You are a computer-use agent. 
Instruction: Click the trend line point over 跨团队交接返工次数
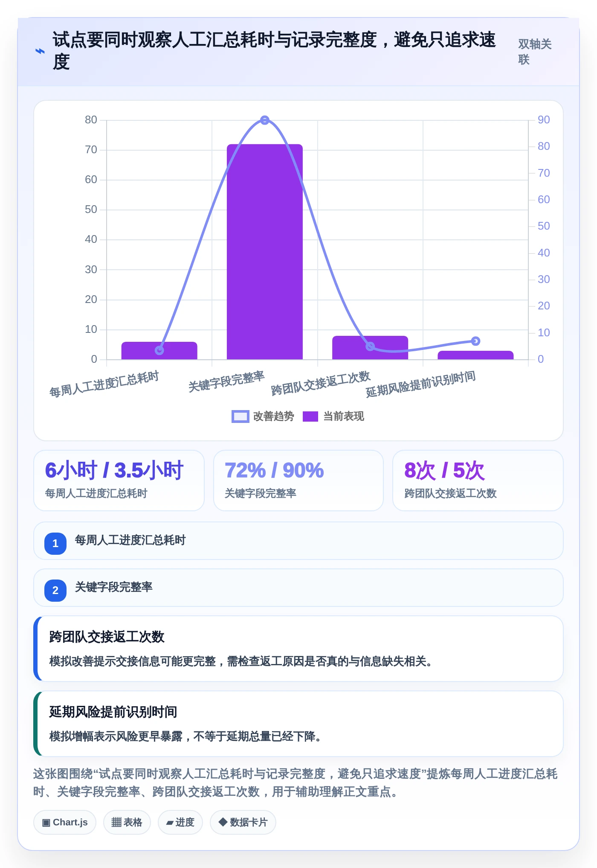(x=370, y=346)
